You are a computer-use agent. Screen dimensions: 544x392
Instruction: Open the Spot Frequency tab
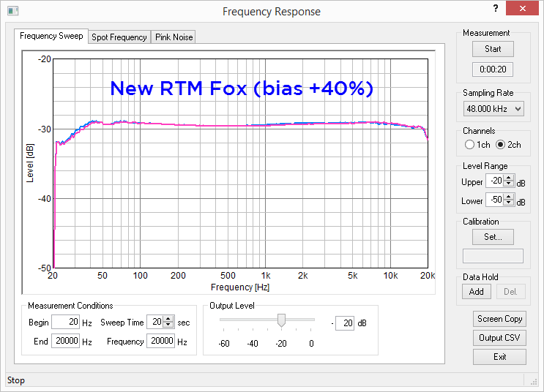(x=119, y=37)
